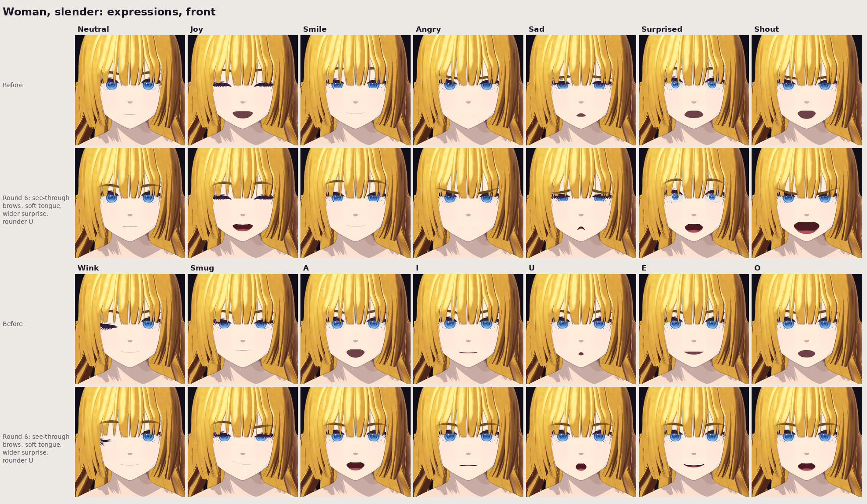Viewport: 867px width, 504px height.
Task: Open the Before Joy face thumbnail
Action: 243,90
